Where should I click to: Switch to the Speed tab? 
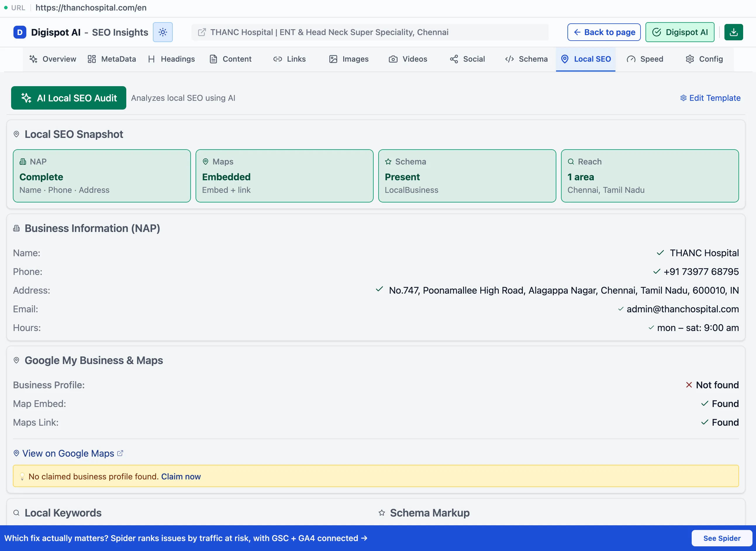645,59
